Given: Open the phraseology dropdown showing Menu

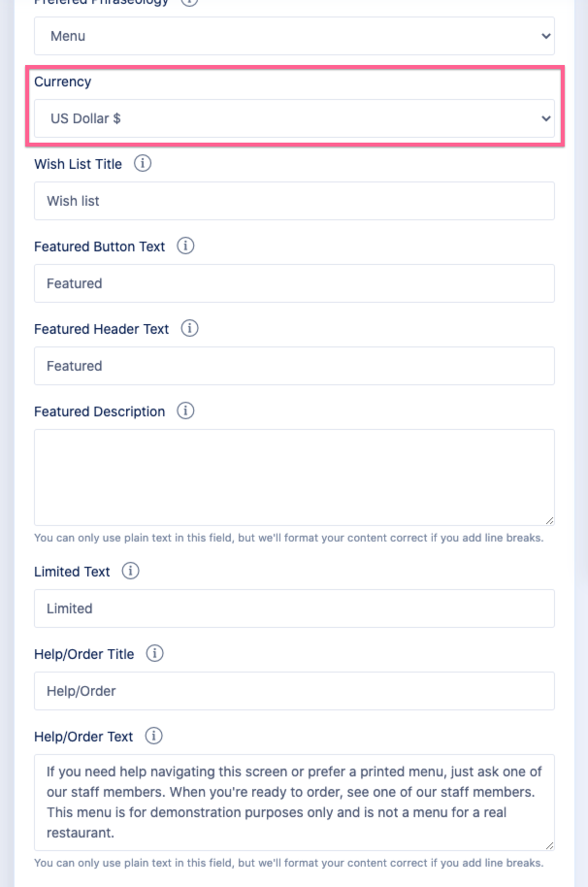Looking at the screenshot, I should (294, 36).
